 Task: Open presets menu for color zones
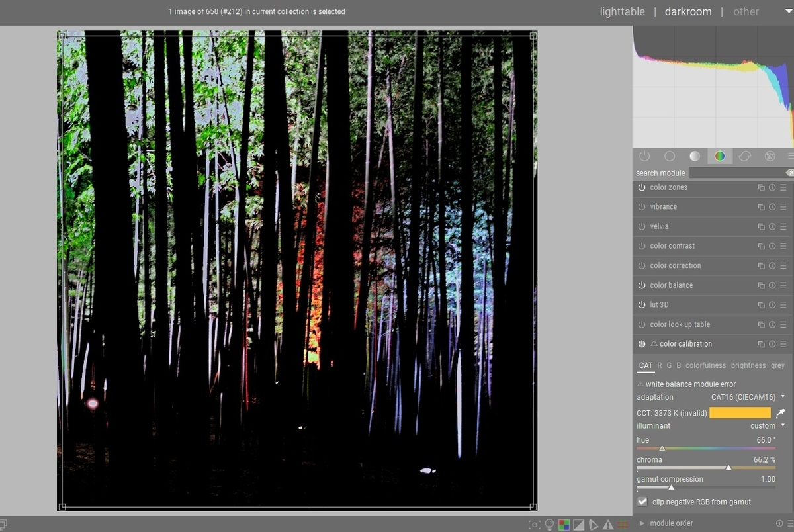pos(783,188)
